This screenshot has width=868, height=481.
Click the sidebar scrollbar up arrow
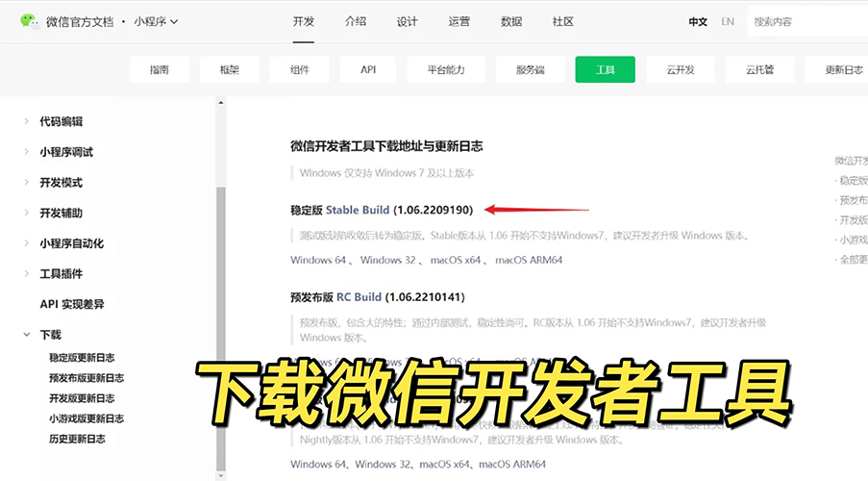[221, 103]
